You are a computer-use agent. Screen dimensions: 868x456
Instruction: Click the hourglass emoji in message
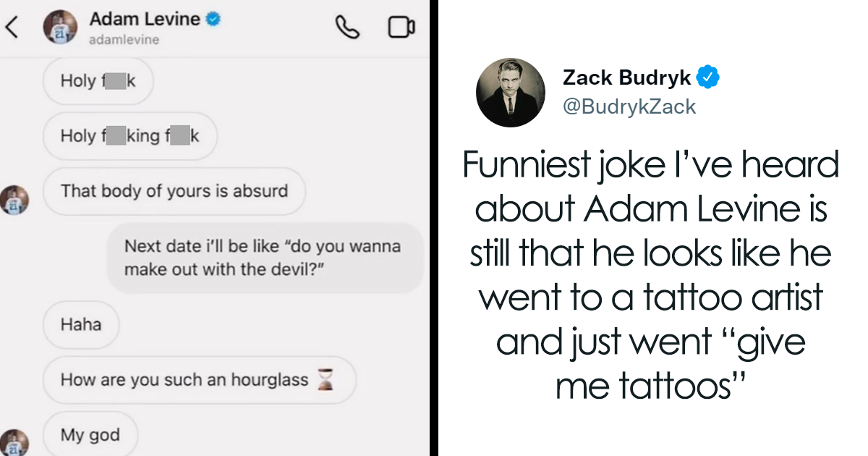pos(326,379)
